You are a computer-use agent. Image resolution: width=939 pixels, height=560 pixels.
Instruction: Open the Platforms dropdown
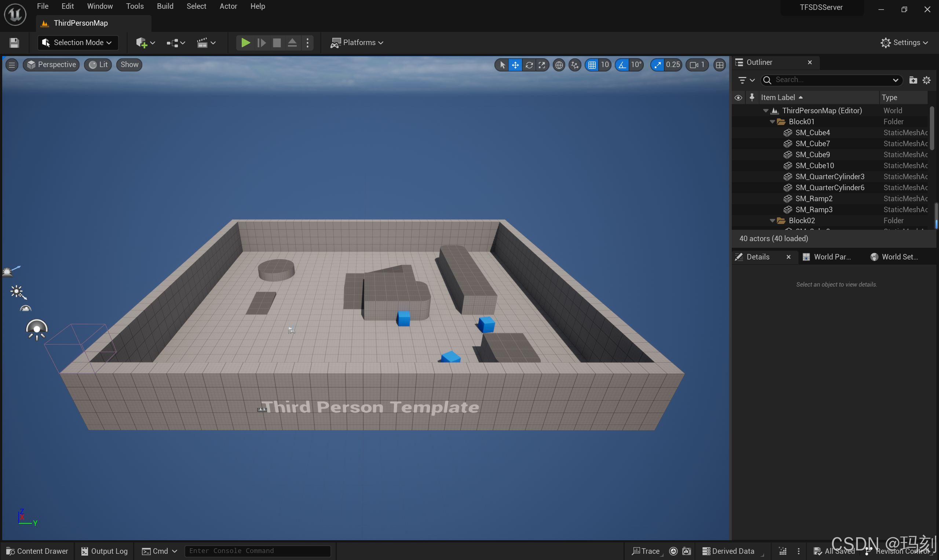(x=357, y=43)
